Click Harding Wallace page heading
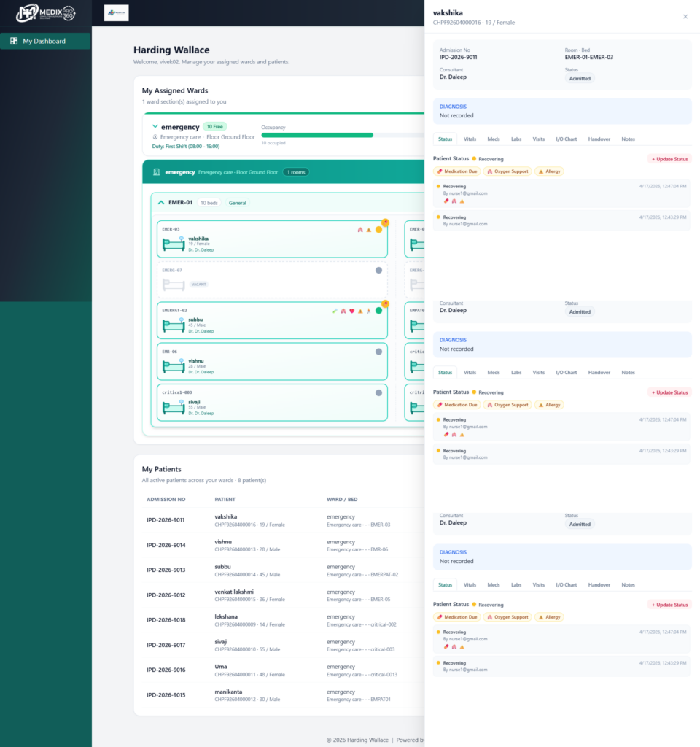Image resolution: width=700 pixels, height=747 pixels. 171,50
